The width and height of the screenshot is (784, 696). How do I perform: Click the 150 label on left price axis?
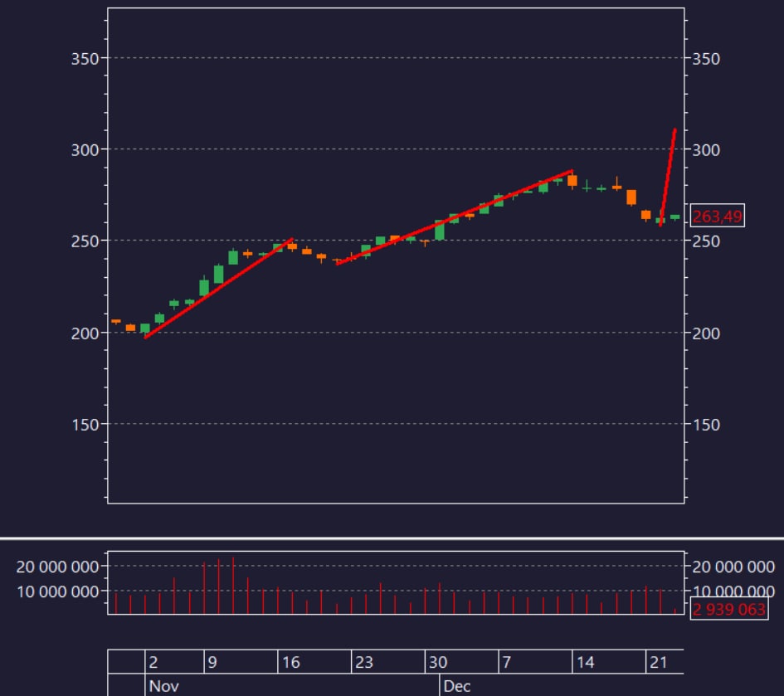85,425
